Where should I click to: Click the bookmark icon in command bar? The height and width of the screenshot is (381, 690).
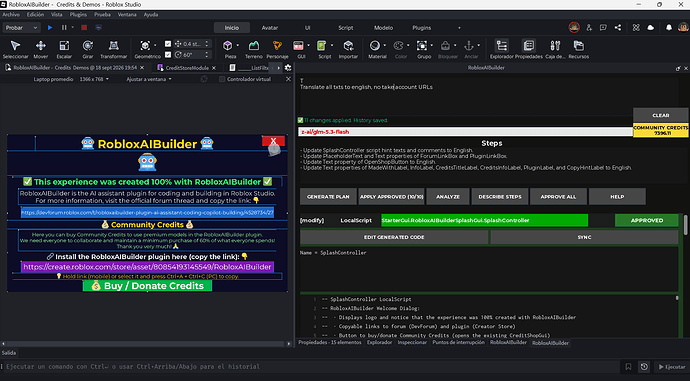click(628, 366)
